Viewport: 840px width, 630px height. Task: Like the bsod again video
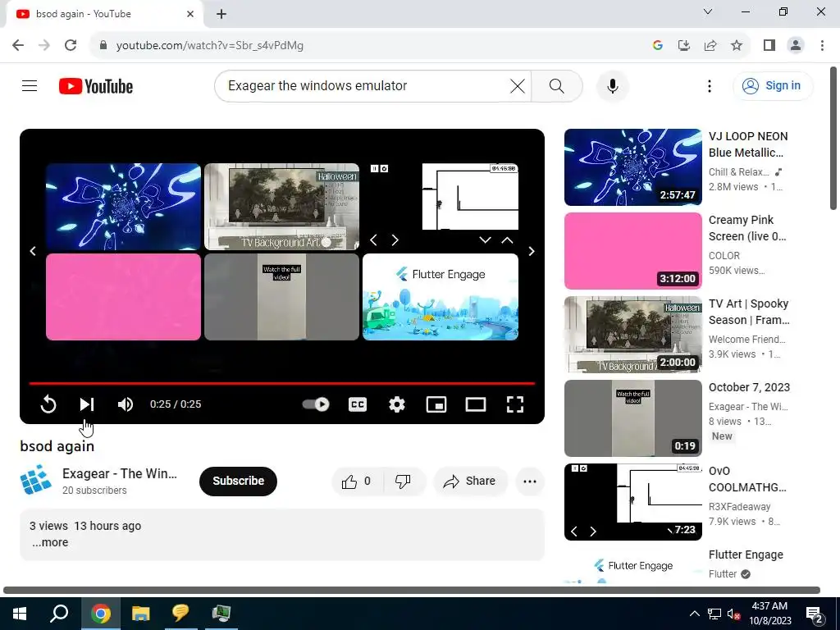click(356, 481)
